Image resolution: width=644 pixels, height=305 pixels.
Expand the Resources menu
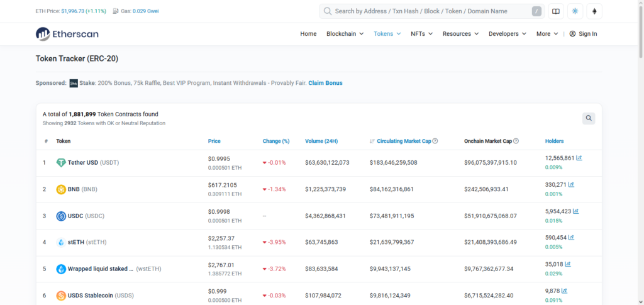461,34
